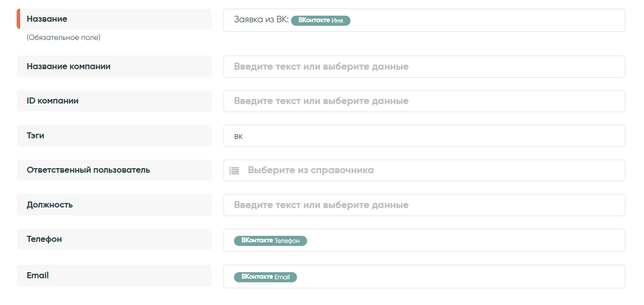Click the Ответственный пользователь label
Viewport: 644px width, 305px height.
[x=88, y=170]
